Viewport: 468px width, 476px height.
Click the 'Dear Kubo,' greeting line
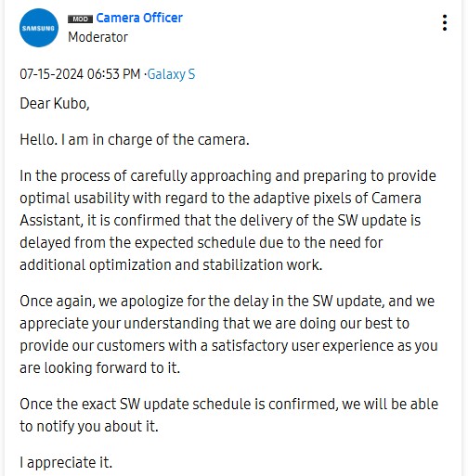[55, 103]
